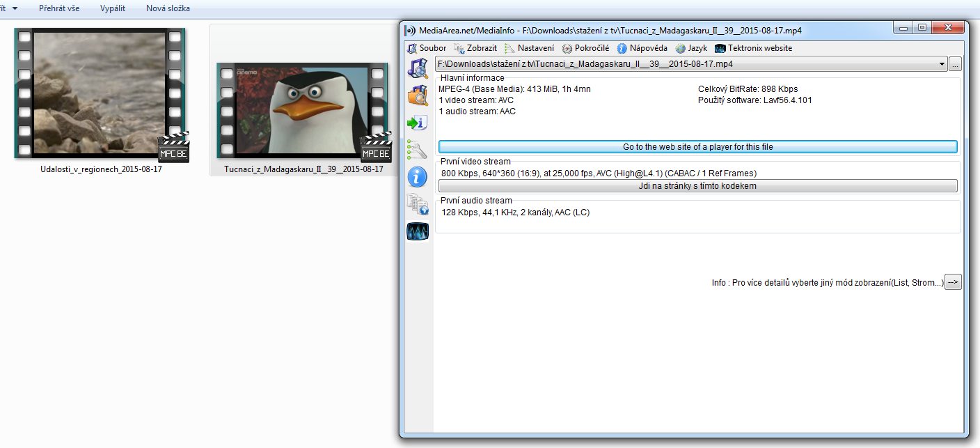This screenshot has height=448, width=980.
Task: Click 'Celkový BitRate: 898 Kbps' text
Action: tap(748, 89)
